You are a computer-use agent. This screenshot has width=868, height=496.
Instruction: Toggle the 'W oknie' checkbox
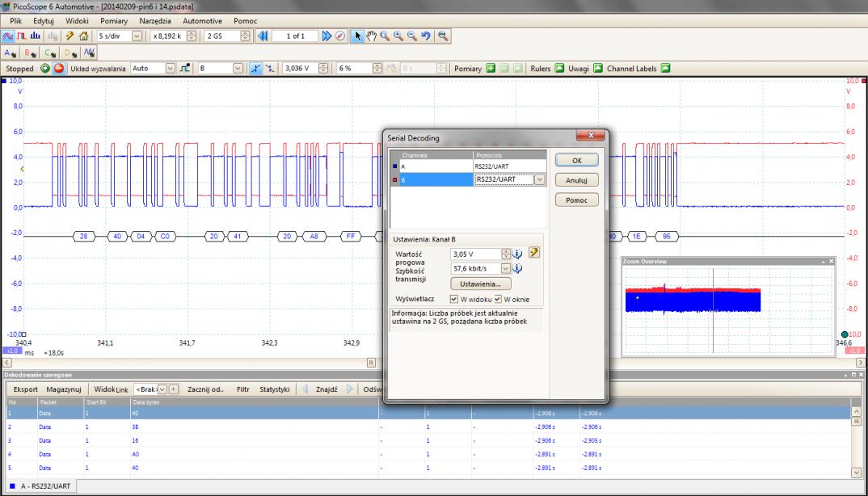coord(499,299)
